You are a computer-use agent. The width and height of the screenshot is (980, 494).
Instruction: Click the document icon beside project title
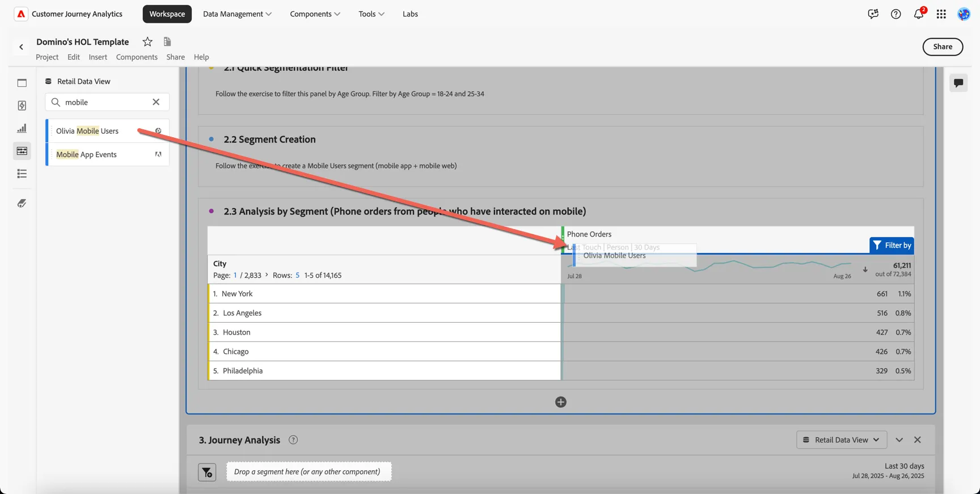pos(167,41)
